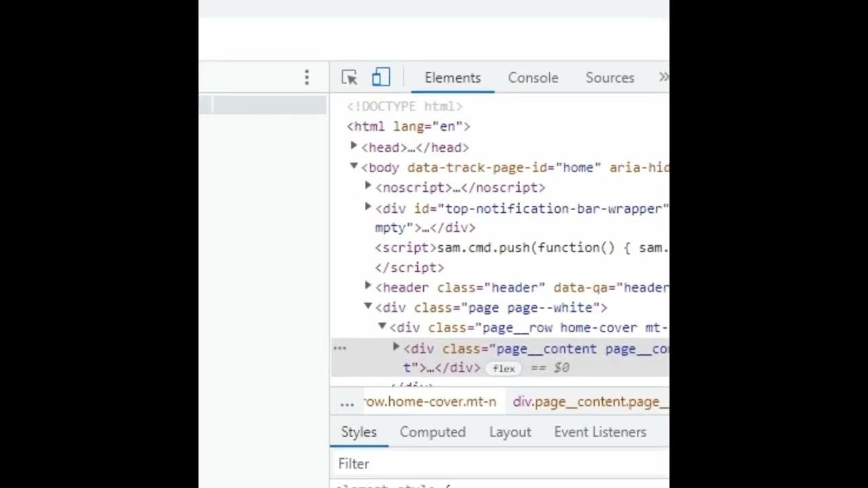Click the flex badge on selected node
The image size is (868, 488).
point(503,369)
